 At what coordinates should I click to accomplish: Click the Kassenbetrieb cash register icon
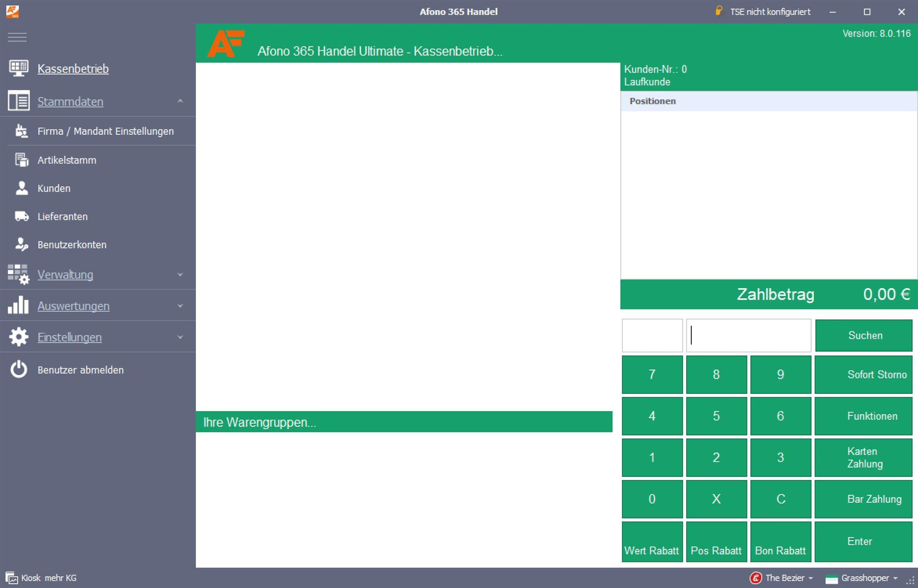coord(19,68)
